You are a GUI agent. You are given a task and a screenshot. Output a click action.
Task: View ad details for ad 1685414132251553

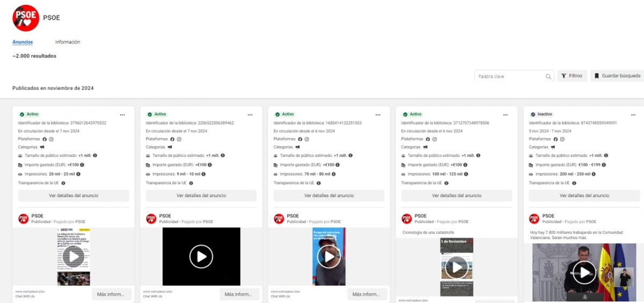329,196
